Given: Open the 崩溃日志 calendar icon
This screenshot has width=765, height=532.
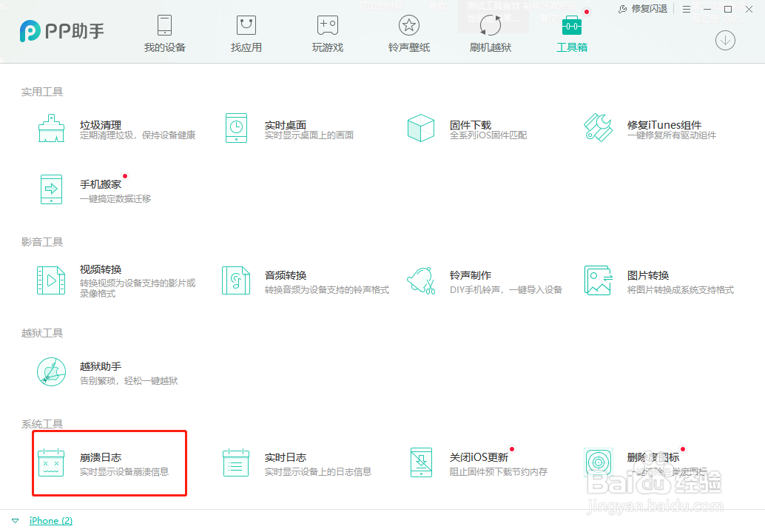Looking at the screenshot, I should pyautogui.click(x=51, y=462).
